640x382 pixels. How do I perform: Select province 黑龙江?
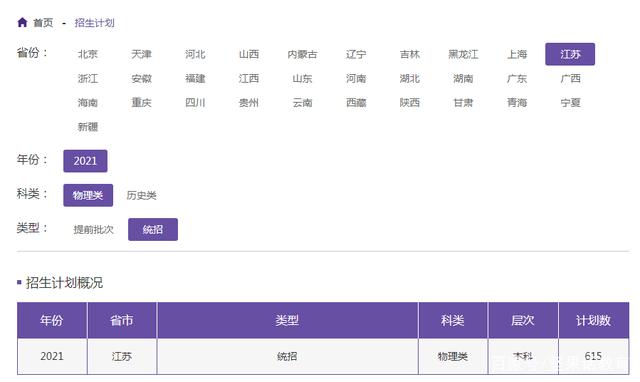coord(463,54)
